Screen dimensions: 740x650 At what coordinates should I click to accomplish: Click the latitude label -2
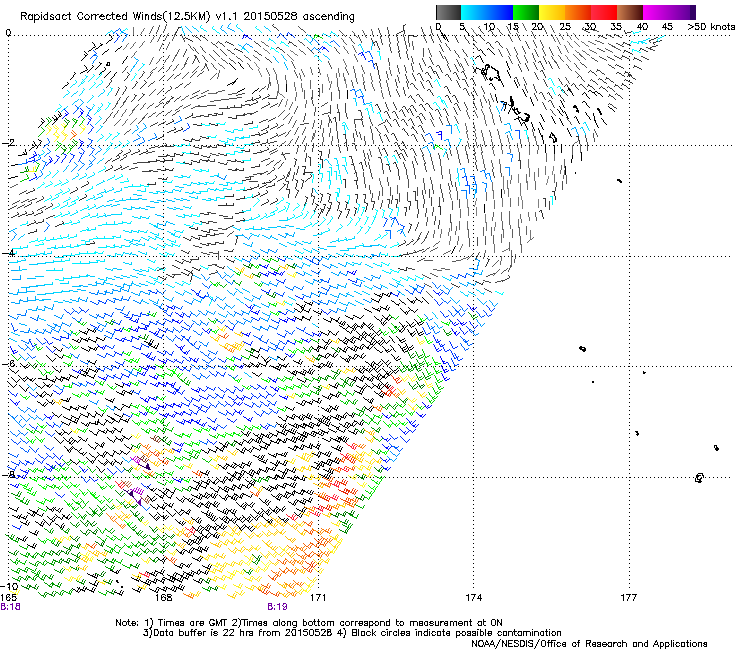point(8,143)
